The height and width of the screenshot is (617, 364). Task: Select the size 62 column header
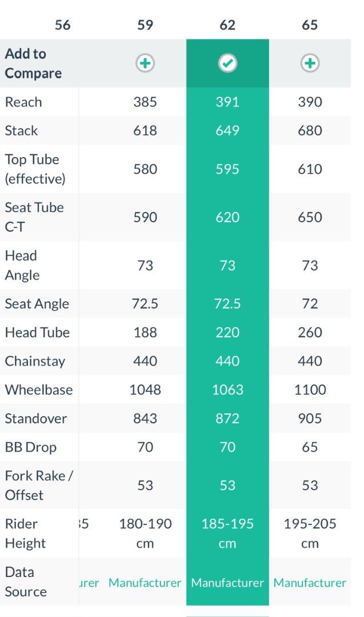click(x=227, y=25)
